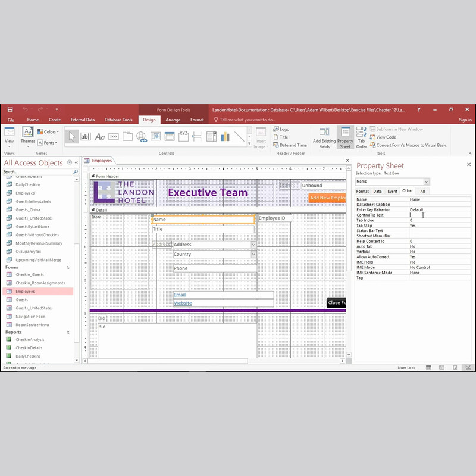Image resolution: width=476 pixels, height=476 pixels.
Task: Choose the Hyperlink control icon
Action: tap(142, 137)
